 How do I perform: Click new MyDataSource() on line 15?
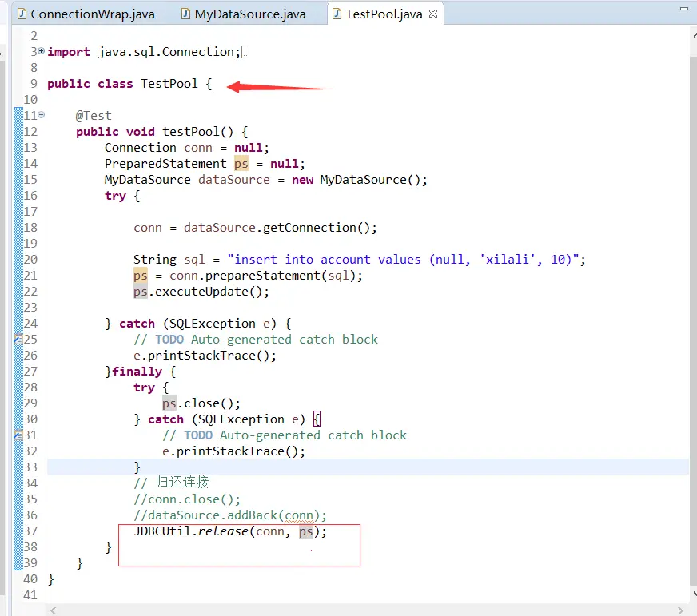pos(356,180)
